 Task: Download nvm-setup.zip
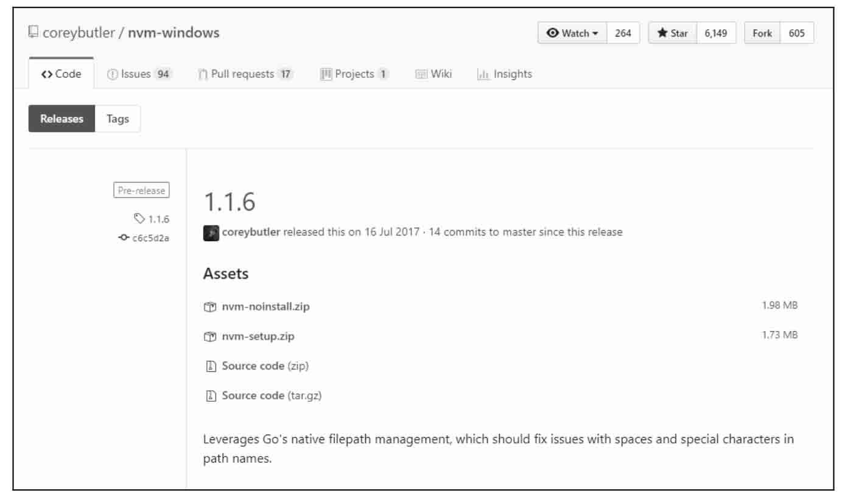click(x=258, y=337)
